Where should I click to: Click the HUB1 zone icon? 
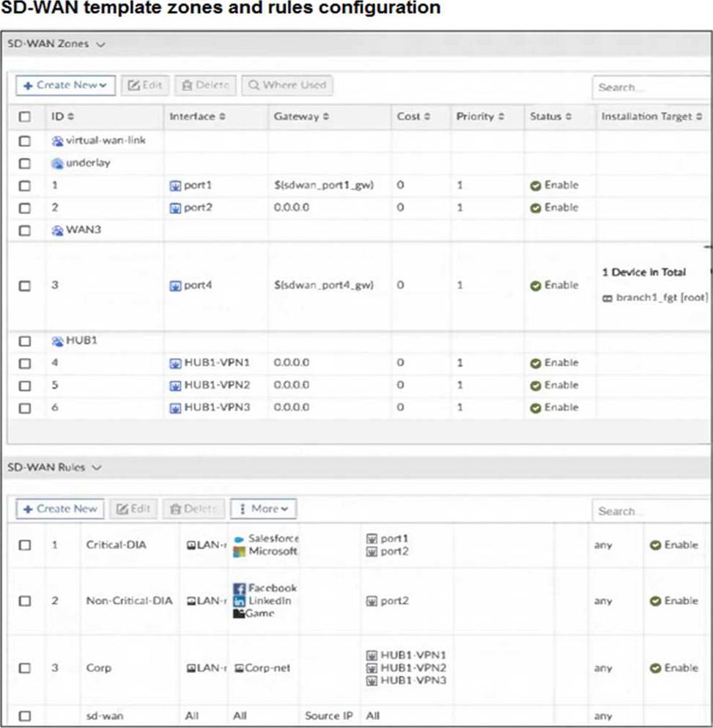(57, 341)
